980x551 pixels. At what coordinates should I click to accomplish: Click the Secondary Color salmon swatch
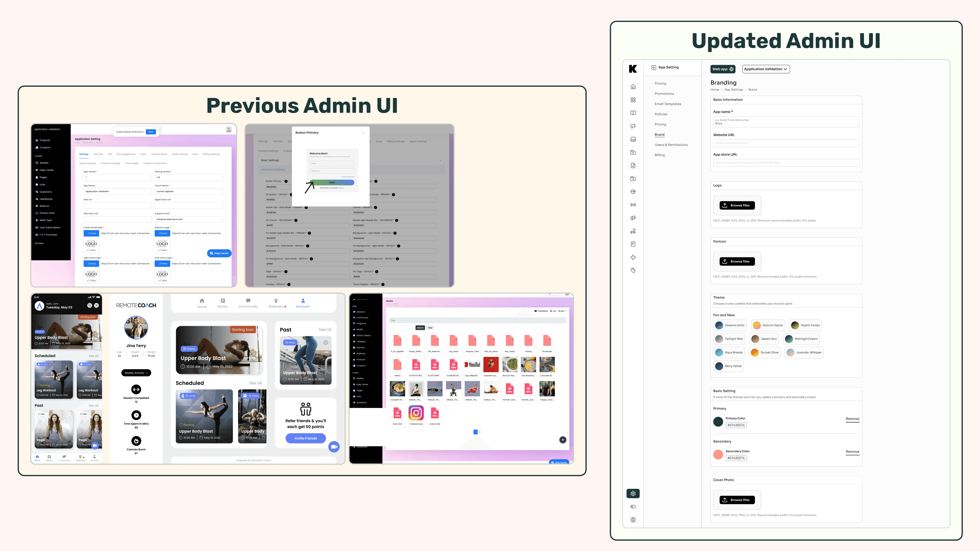click(718, 454)
